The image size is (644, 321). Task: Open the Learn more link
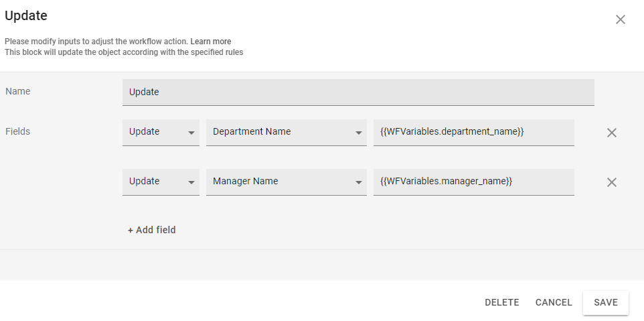(x=210, y=42)
